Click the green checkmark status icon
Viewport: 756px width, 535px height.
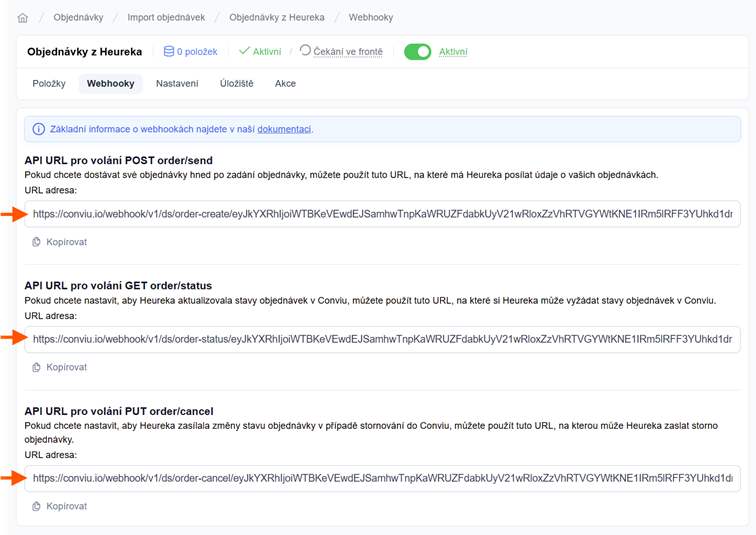244,51
